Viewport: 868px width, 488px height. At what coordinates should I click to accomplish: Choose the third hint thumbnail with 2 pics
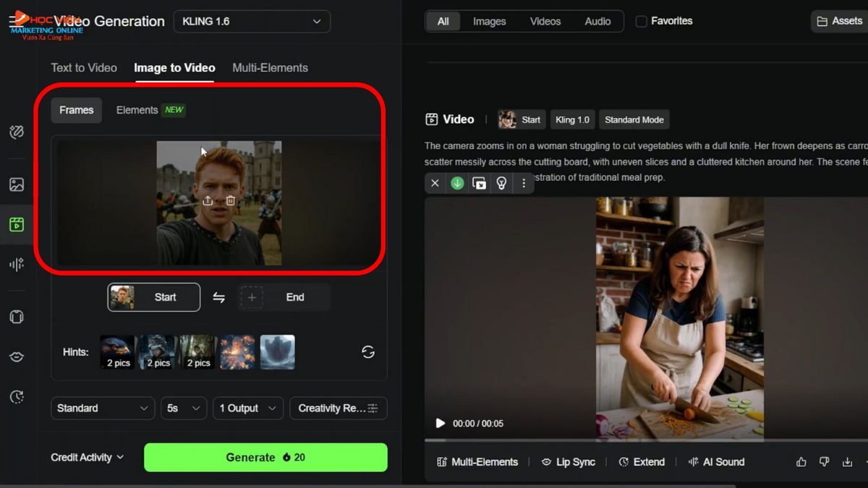197,352
